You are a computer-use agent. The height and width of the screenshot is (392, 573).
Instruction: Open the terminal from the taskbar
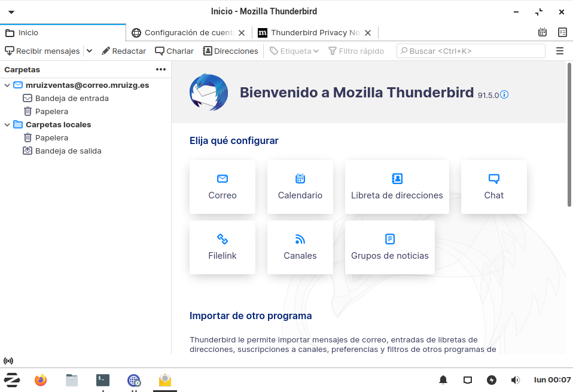click(103, 380)
